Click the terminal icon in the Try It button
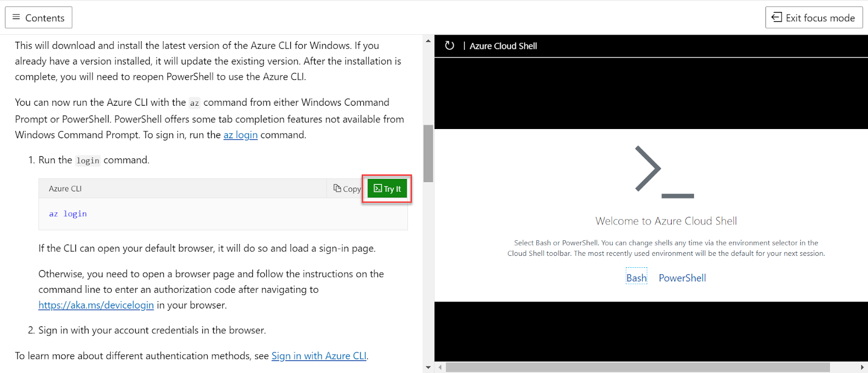Screen dimensions: 868x373 [x=379, y=188]
